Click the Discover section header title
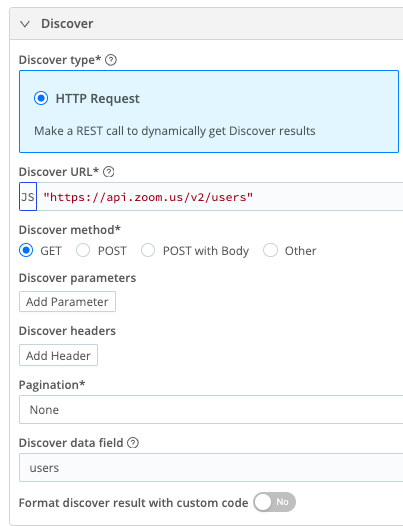Viewport: 403px width, 526px height. [x=67, y=24]
